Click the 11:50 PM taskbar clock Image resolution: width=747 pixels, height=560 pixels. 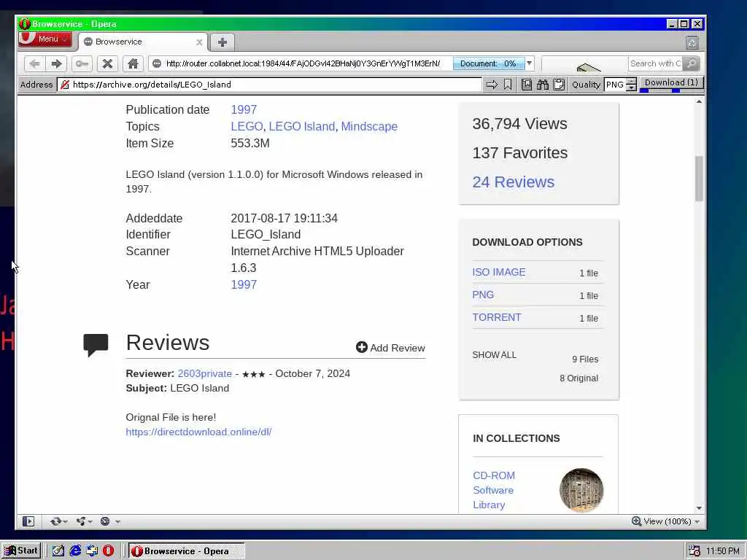click(x=723, y=551)
